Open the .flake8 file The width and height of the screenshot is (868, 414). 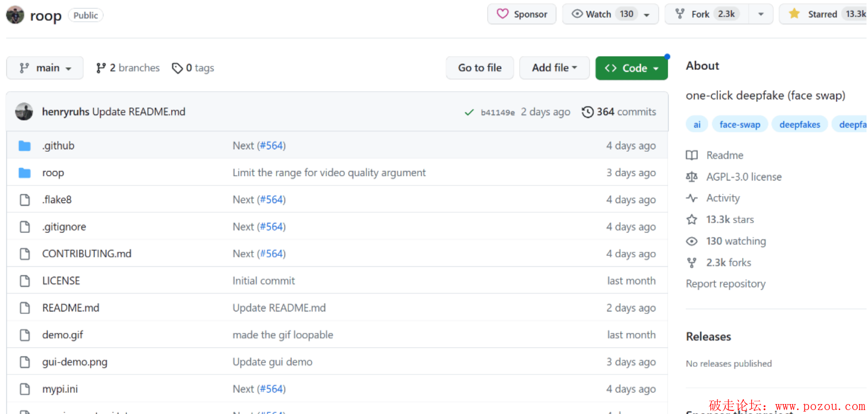[x=57, y=200]
